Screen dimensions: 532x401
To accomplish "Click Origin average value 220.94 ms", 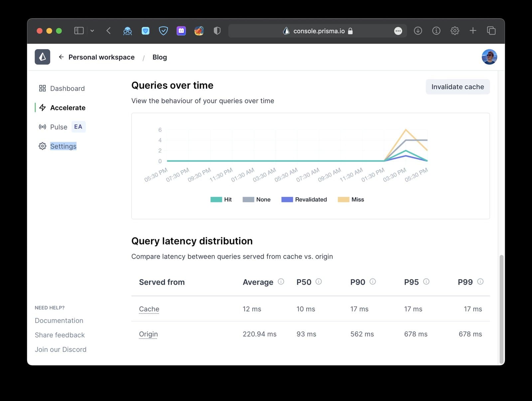I will pos(259,334).
